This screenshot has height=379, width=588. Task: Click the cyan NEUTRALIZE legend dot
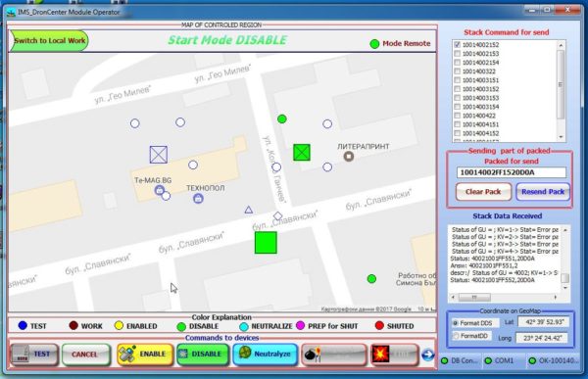244,327
